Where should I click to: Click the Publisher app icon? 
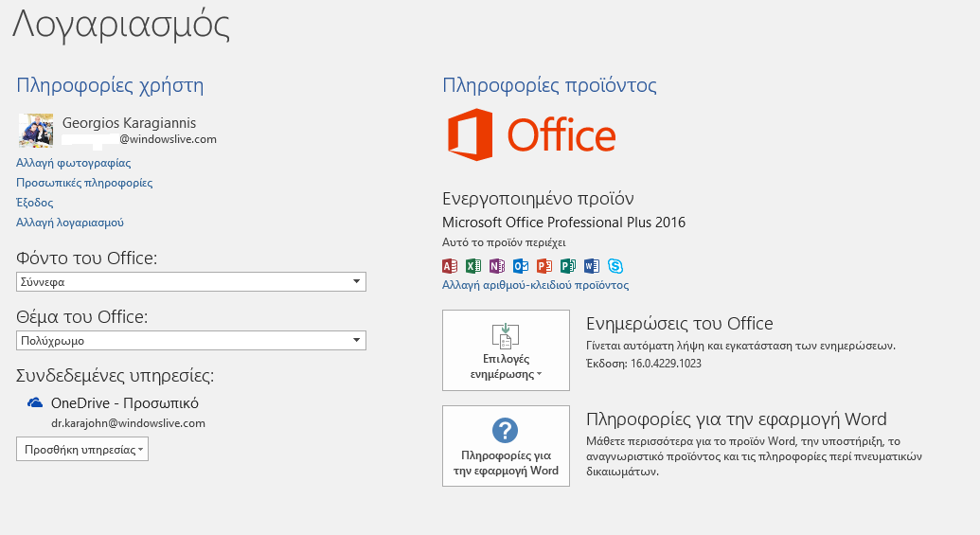pos(568,266)
